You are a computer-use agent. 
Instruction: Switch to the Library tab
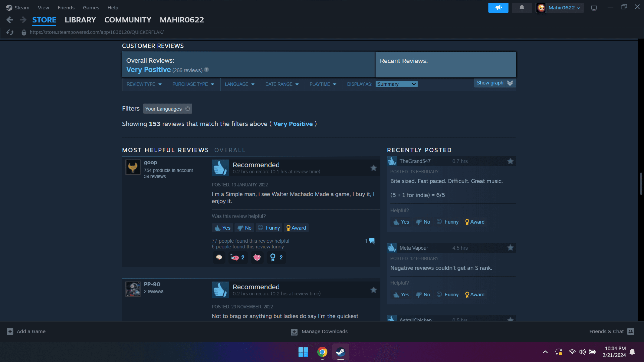pos(80,20)
